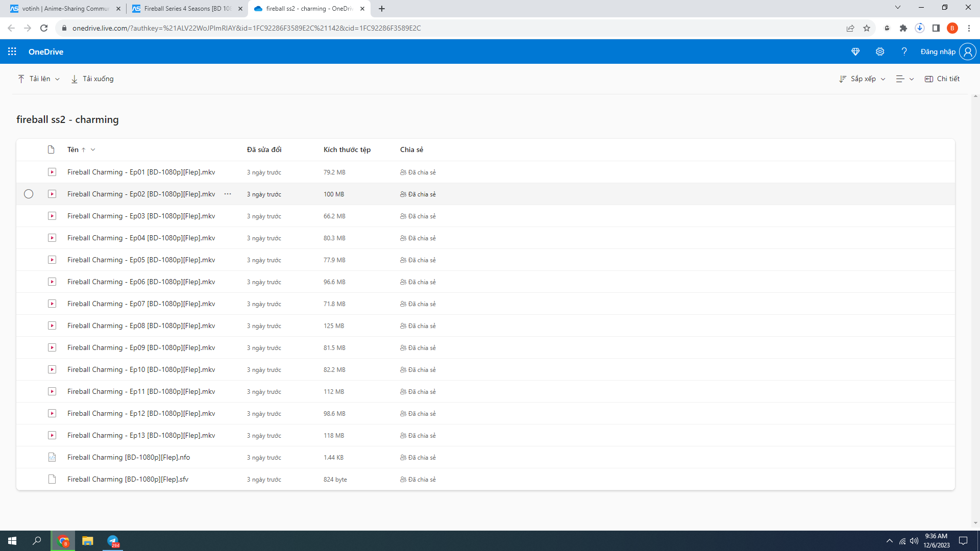Click Đăng nhập sign in link

pyautogui.click(x=938, y=52)
